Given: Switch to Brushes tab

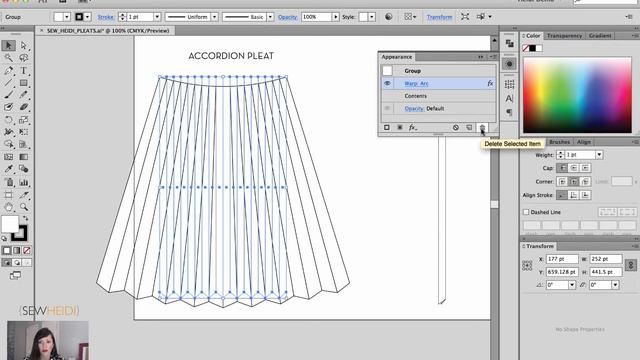Looking at the screenshot, I should click(x=560, y=142).
